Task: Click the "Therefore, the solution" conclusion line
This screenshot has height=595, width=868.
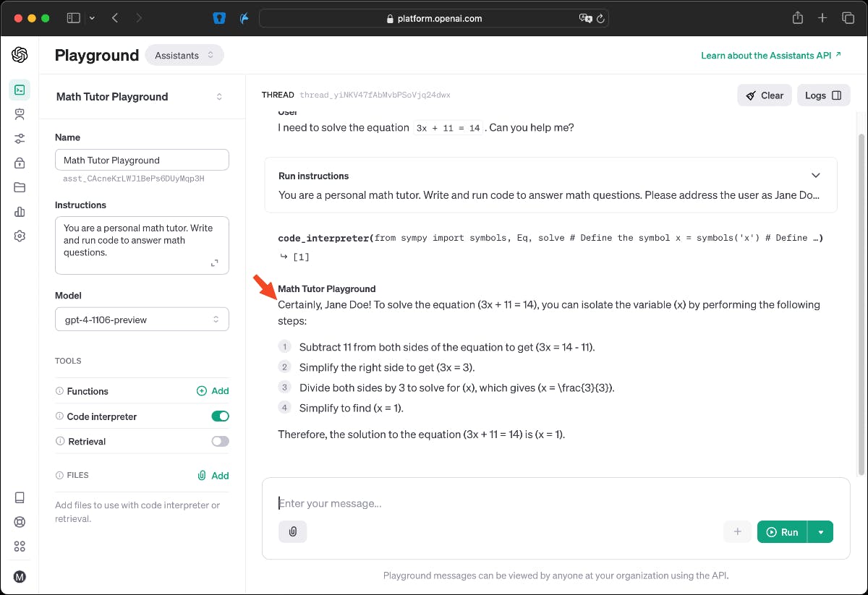Action: [x=422, y=435]
